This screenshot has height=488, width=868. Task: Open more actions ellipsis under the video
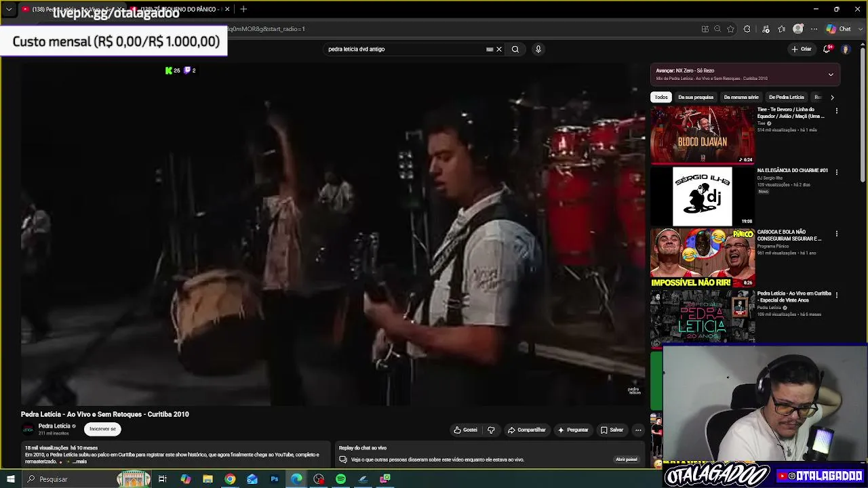[638, 430]
